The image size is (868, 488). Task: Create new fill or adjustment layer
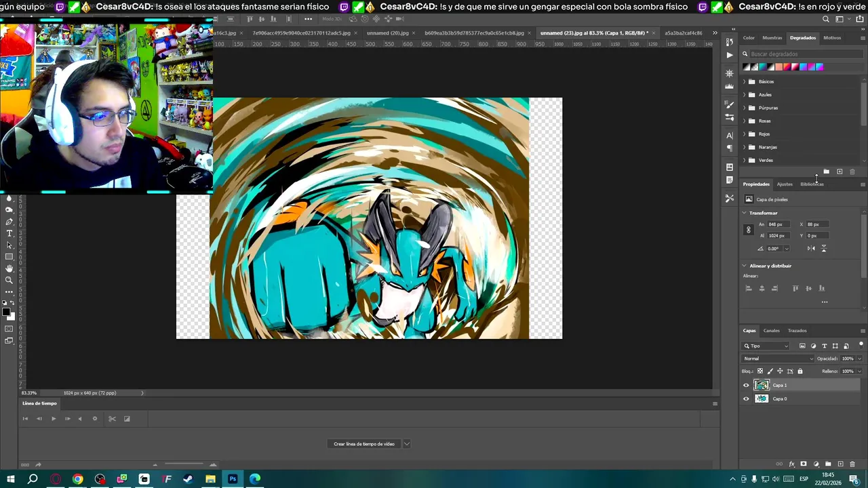(x=816, y=464)
